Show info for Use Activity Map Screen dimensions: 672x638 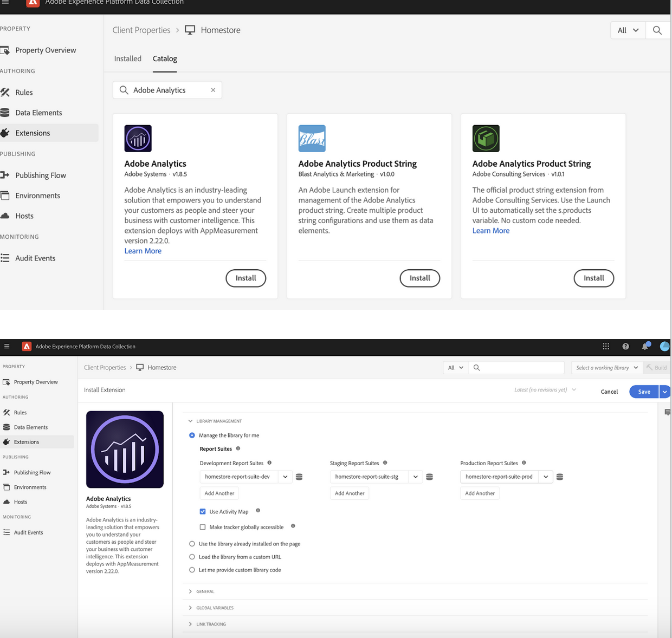click(x=258, y=511)
